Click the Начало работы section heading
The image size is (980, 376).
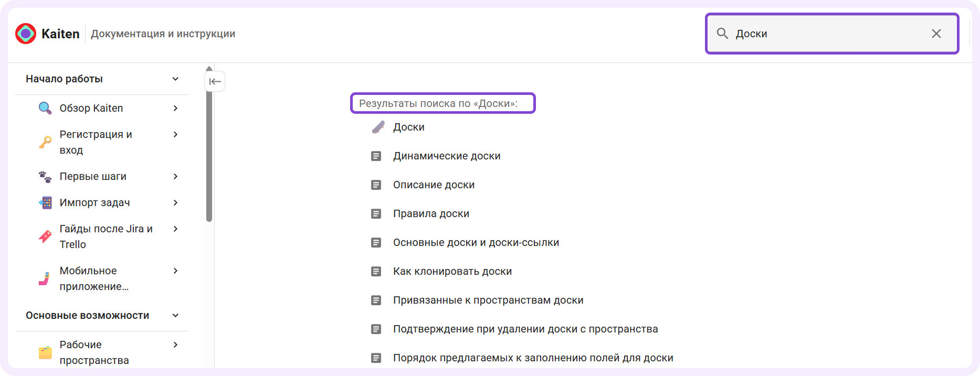(x=64, y=79)
